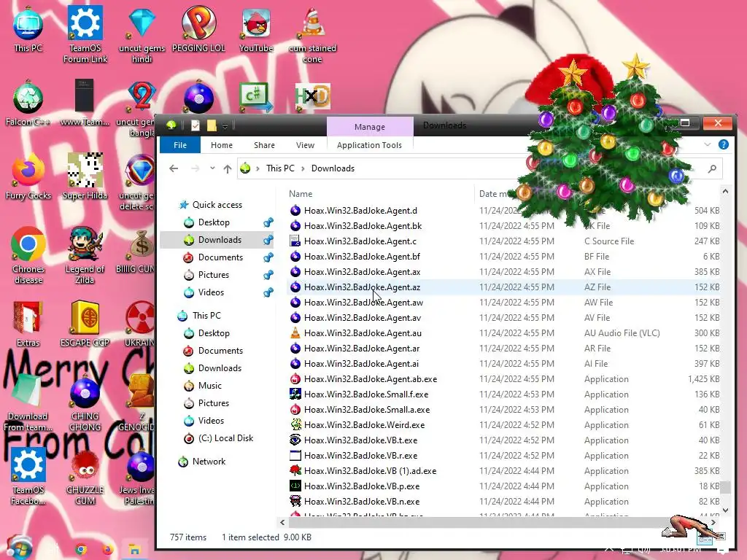Click the HxD hex editor desktop icon

point(312,97)
